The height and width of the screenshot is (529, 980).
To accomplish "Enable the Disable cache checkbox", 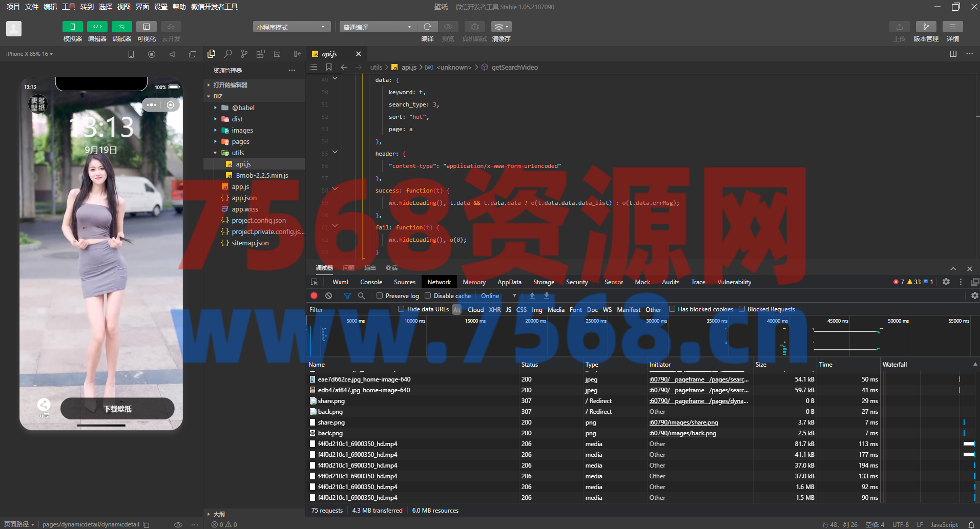I will tap(428, 296).
